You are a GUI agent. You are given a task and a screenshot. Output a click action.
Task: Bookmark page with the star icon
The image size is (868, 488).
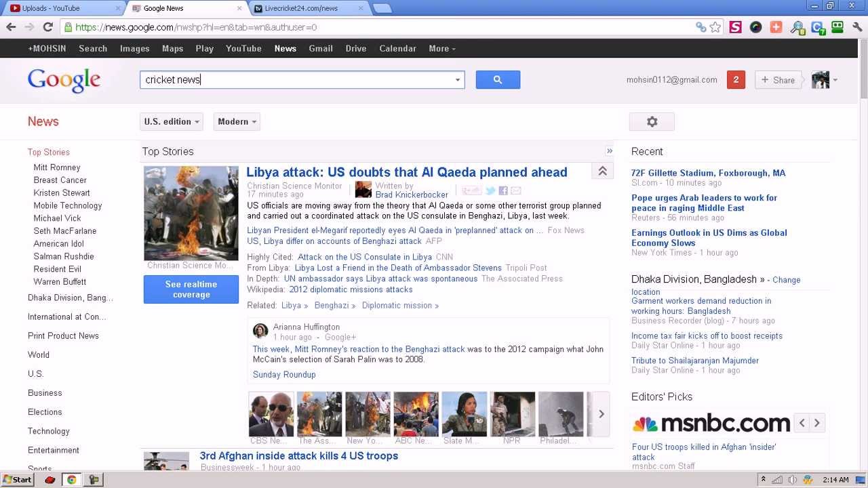point(715,27)
